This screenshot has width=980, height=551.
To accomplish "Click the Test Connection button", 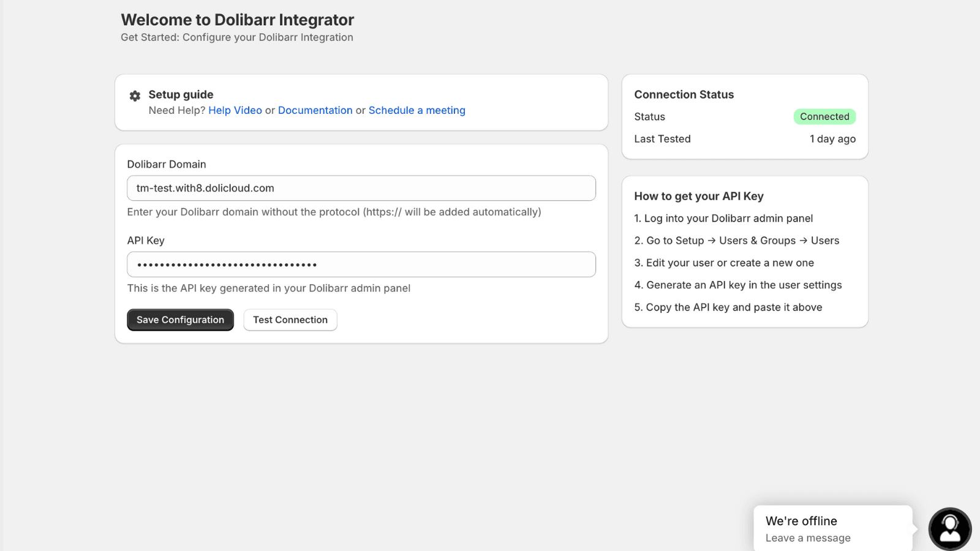I will [x=290, y=320].
